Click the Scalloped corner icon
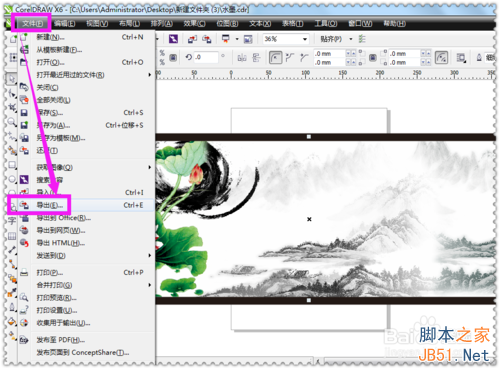 pyautogui.click(x=290, y=58)
